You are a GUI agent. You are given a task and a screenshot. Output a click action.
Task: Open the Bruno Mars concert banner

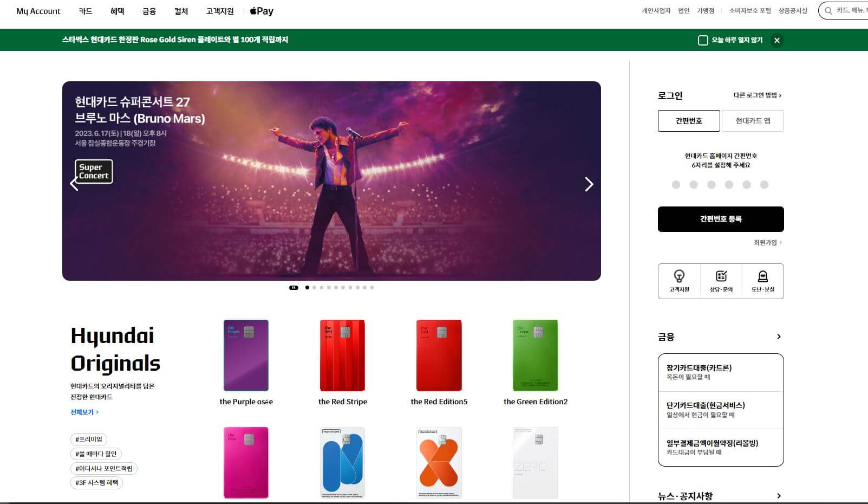[331, 181]
